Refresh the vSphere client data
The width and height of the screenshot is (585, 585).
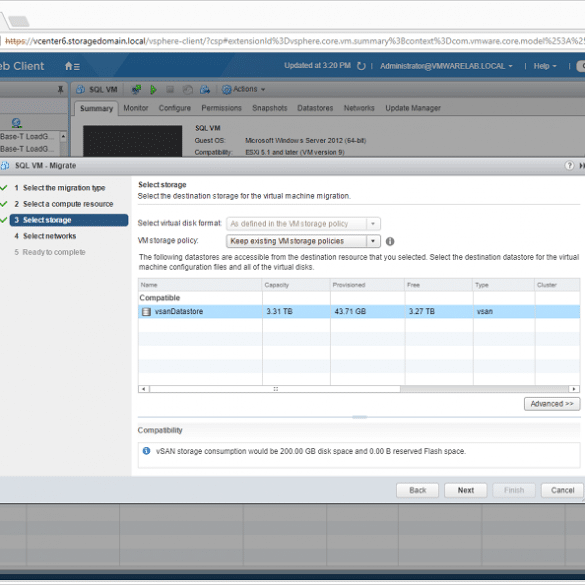361,66
